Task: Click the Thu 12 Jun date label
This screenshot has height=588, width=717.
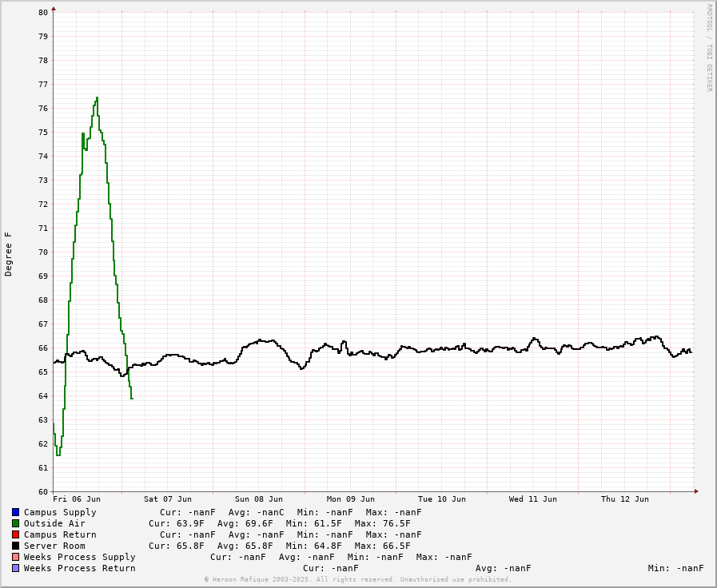Action: point(625,499)
